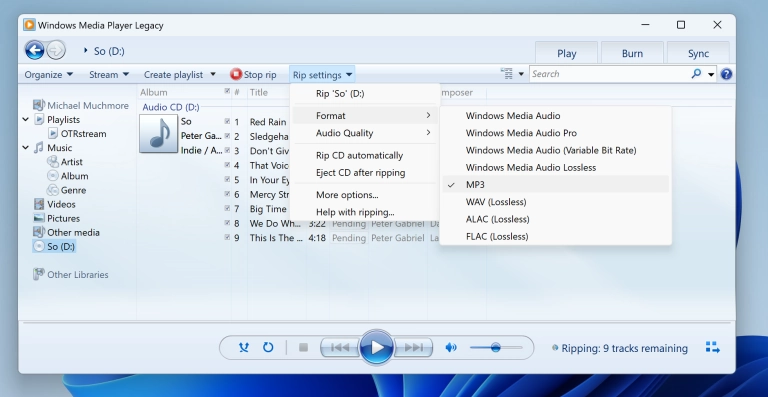This screenshot has height=397, width=768.
Task: Enable Rip CD automatically option
Action: (x=365, y=155)
